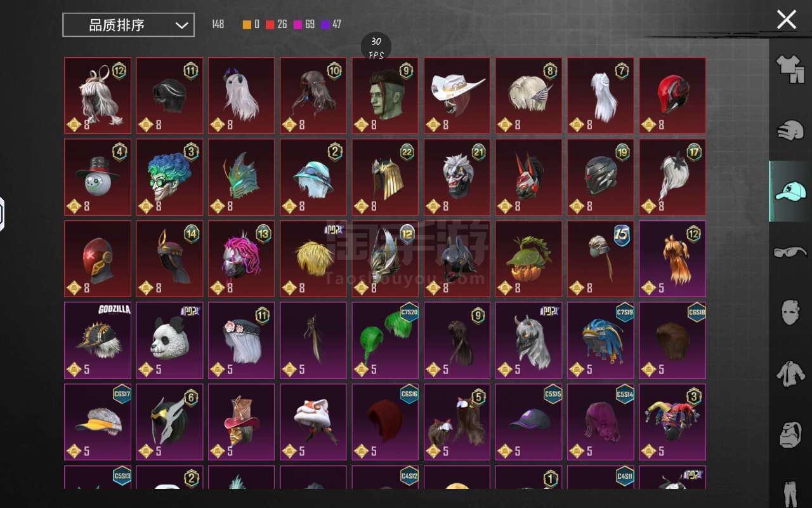Select the white cowboy hat item

click(x=457, y=96)
